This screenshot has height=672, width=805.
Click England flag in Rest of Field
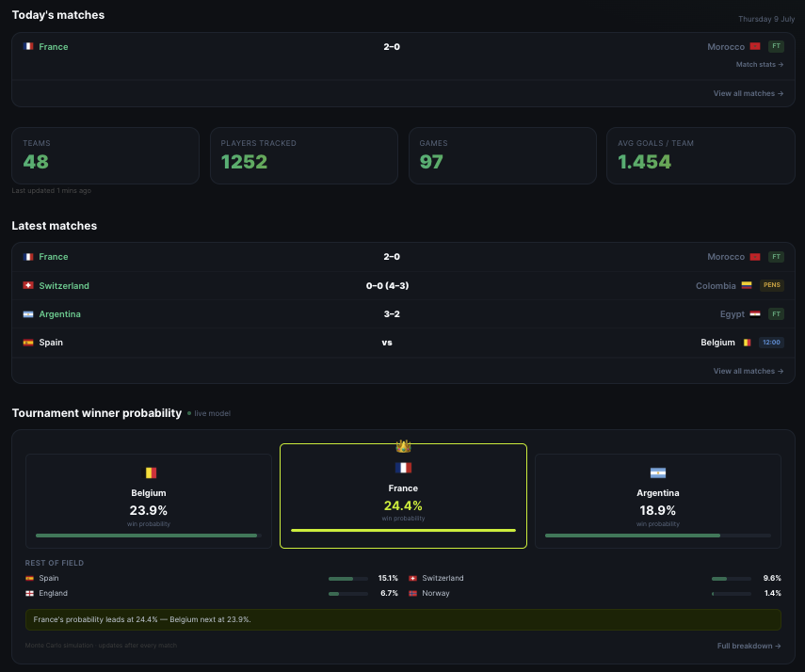[30, 594]
